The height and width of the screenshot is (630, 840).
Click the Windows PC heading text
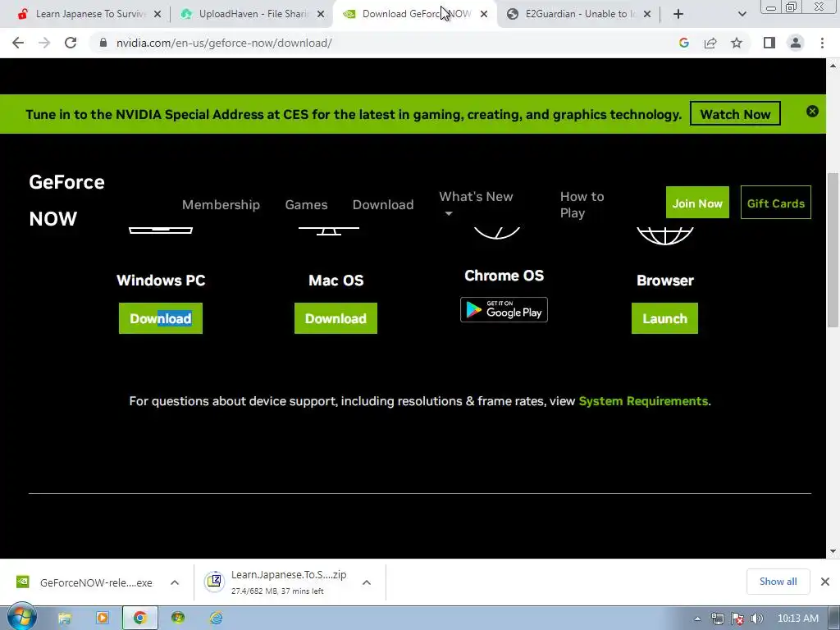pyautogui.click(x=161, y=281)
